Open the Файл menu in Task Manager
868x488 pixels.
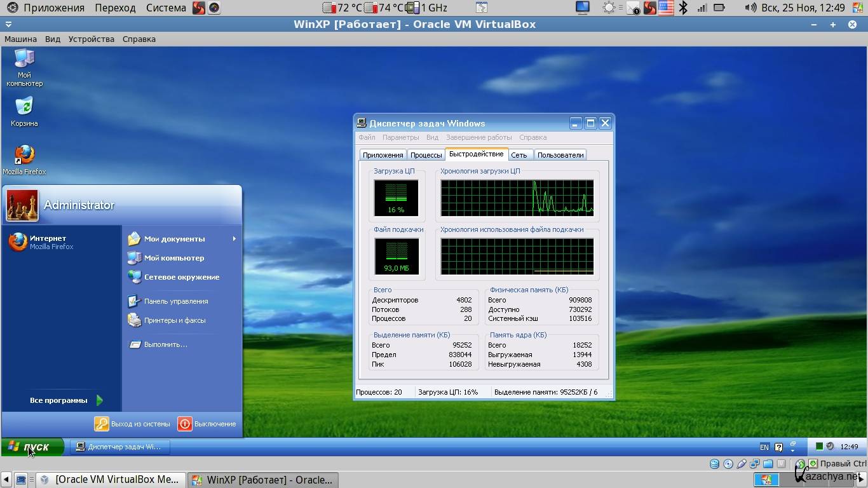coord(367,137)
